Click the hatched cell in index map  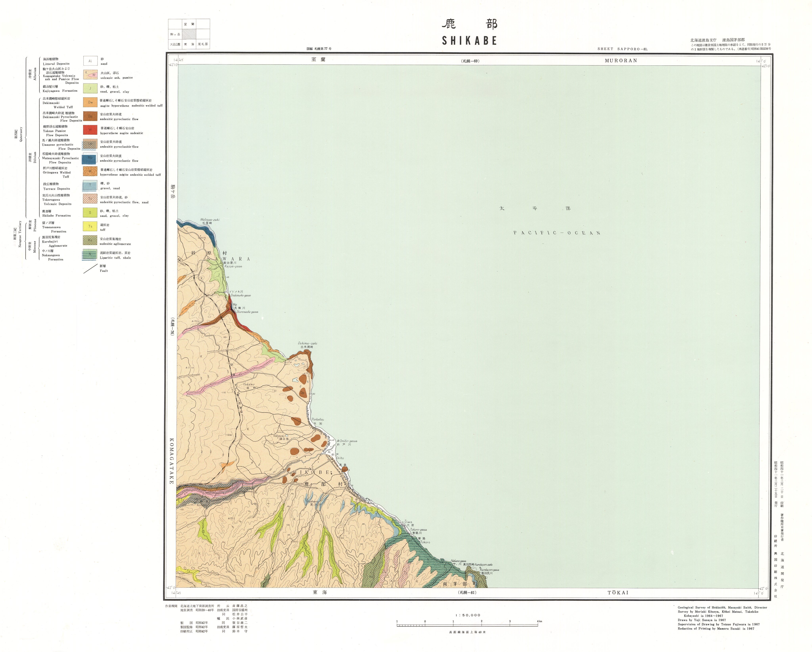(x=189, y=34)
